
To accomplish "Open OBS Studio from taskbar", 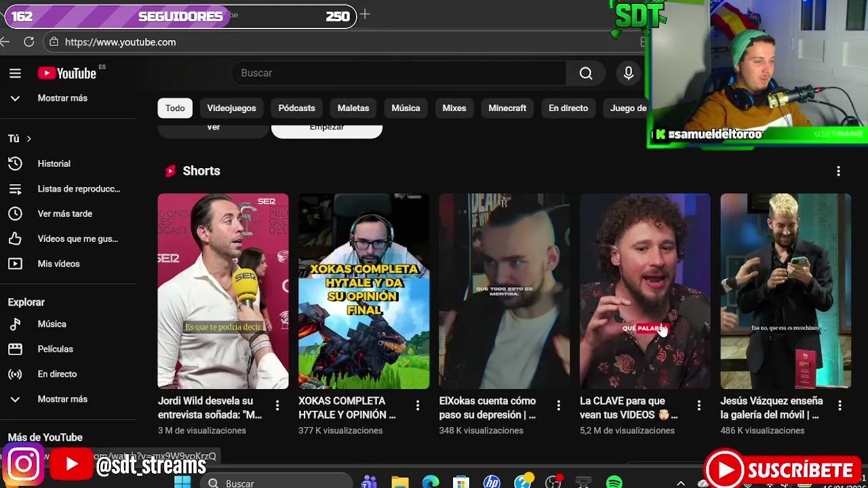I will click(553, 483).
